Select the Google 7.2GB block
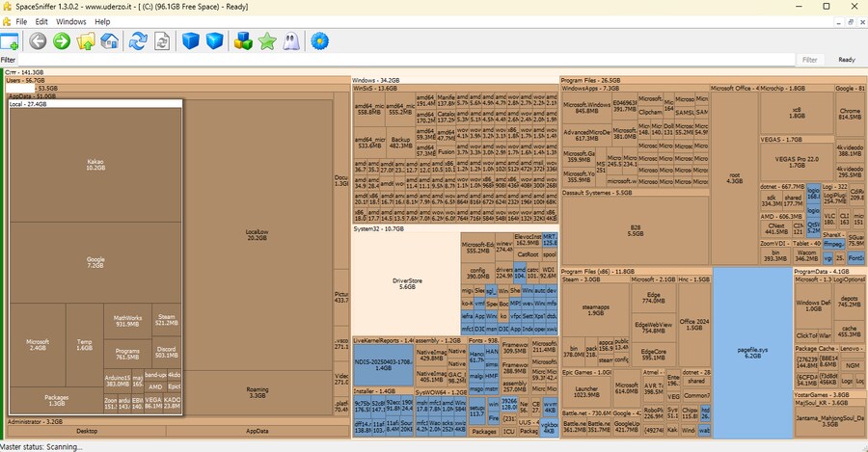The image size is (868, 452). coord(95,262)
